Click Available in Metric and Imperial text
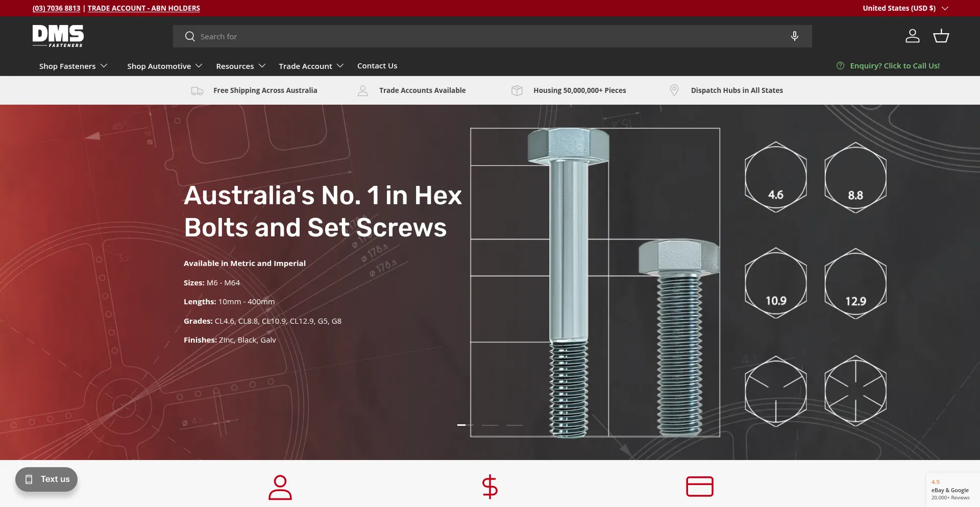Image resolution: width=980 pixels, height=507 pixels. click(244, 263)
